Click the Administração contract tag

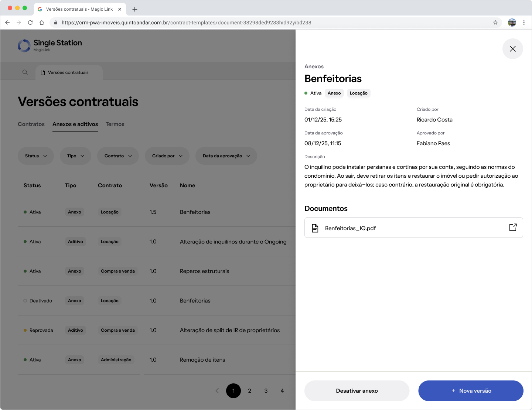point(116,360)
